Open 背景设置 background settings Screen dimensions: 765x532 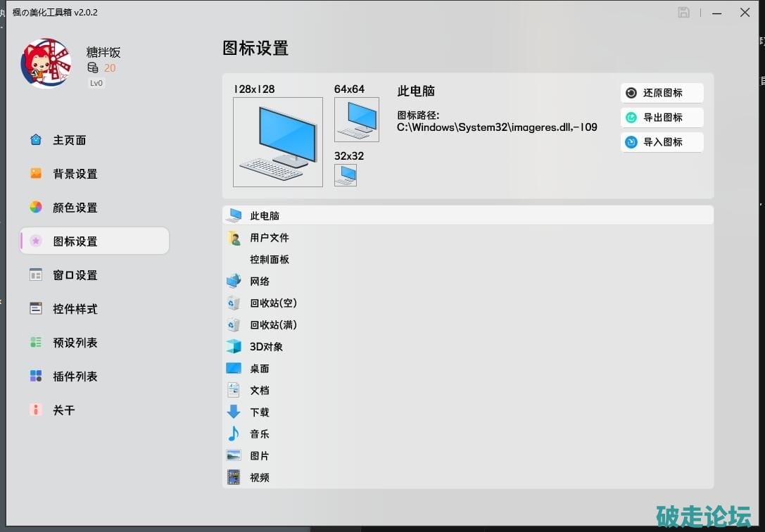click(x=75, y=174)
